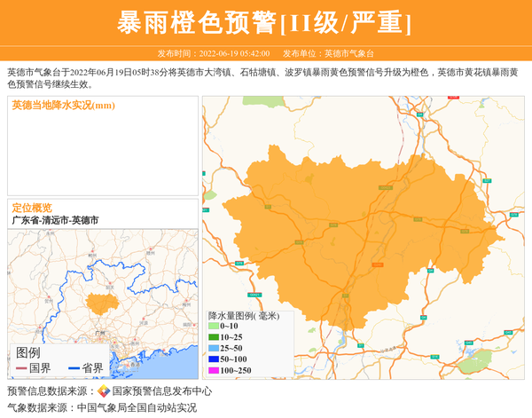This screenshot has height=418, width=532.
Task: Click the red 国界 line symbol in the legend
Action: (21, 368)
